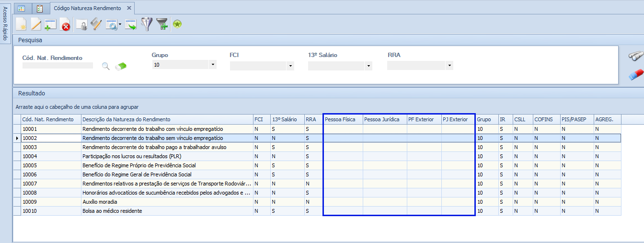Open the Grupo dropdown

pos(212,65)
